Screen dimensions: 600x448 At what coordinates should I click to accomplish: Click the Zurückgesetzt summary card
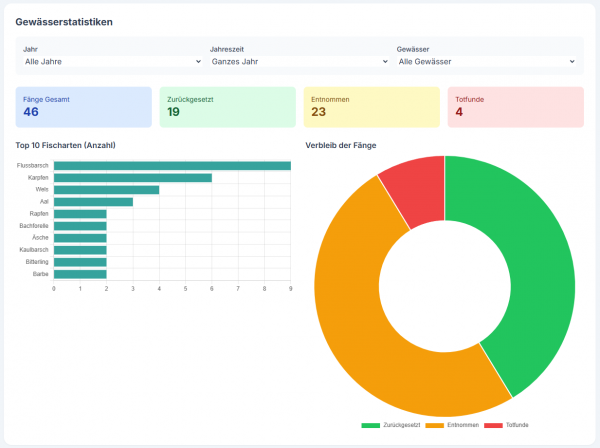click(x=228, y=106)
